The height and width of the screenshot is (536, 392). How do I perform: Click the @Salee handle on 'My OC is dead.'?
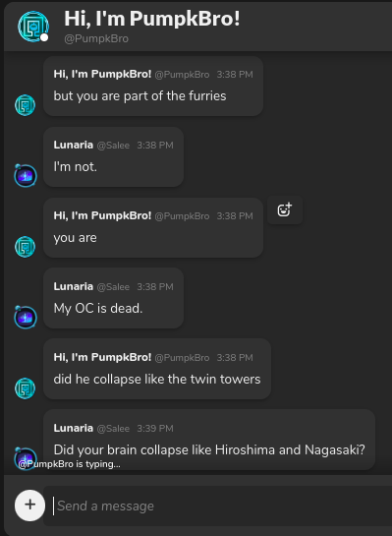point(113,287)
